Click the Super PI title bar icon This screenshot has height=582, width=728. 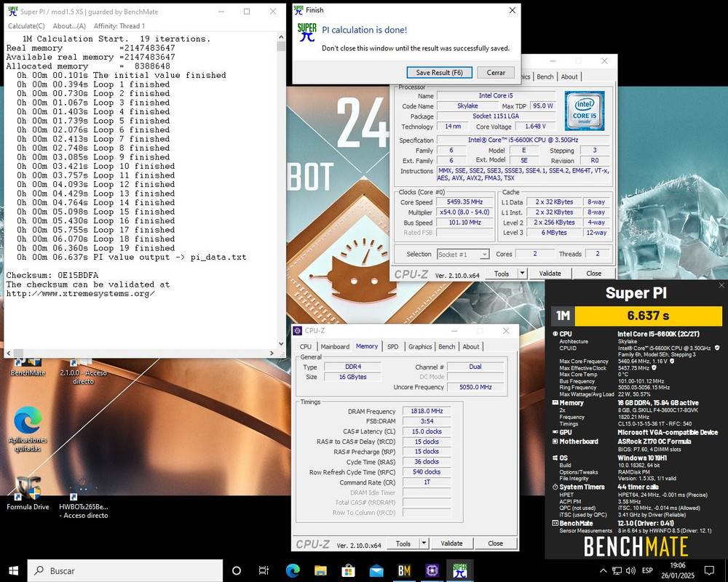click(12, 12)
